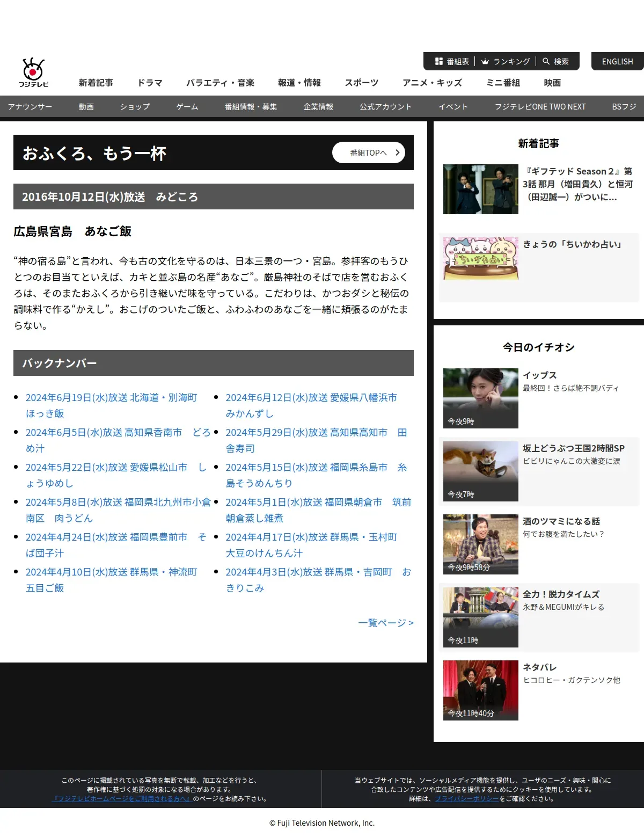Open 2024年5月29日 高知県高知市 田舎寿司 link
This screenshot has width=644, height=837.
(x=316, y=440)
